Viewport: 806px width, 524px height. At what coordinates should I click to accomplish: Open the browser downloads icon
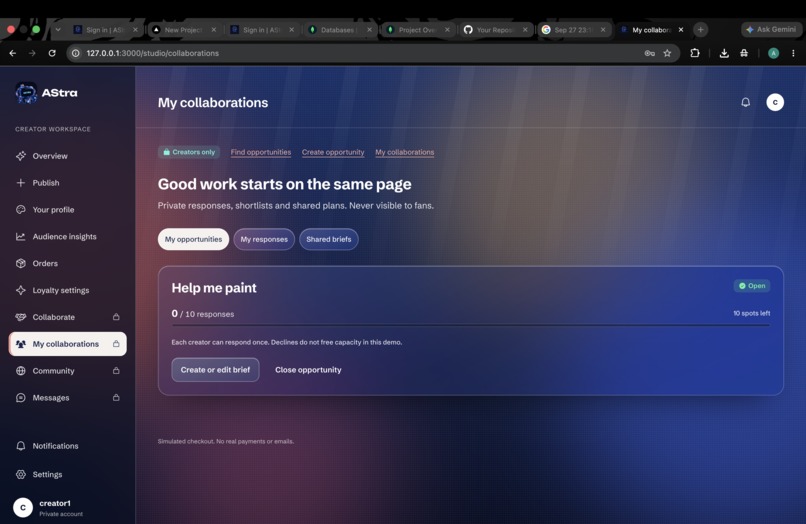click(x=724, y=53)
